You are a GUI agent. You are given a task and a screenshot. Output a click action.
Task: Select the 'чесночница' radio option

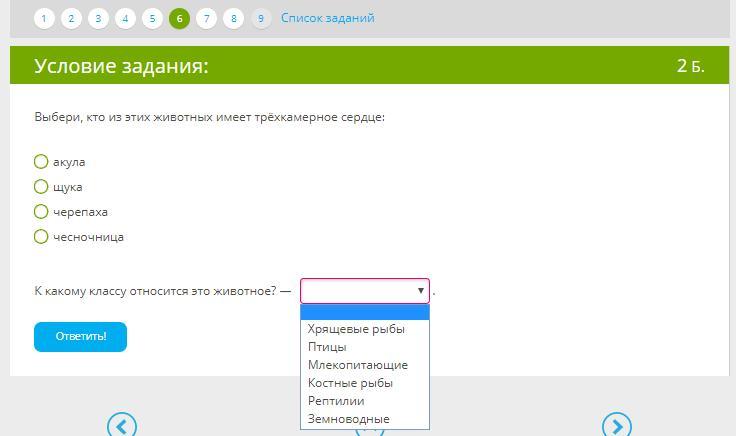(x=41, y=237)
